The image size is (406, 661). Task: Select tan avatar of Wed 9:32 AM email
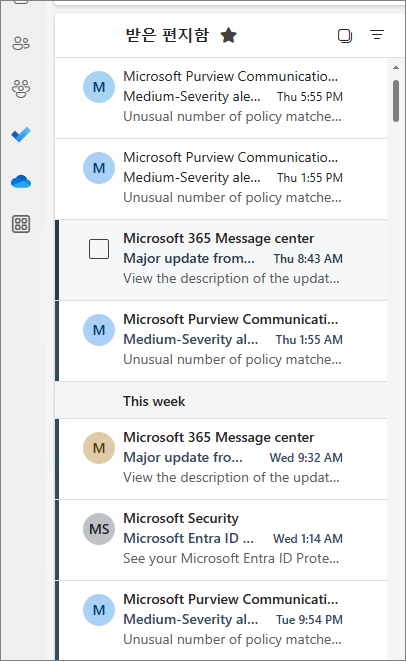[x=99, y=448]
